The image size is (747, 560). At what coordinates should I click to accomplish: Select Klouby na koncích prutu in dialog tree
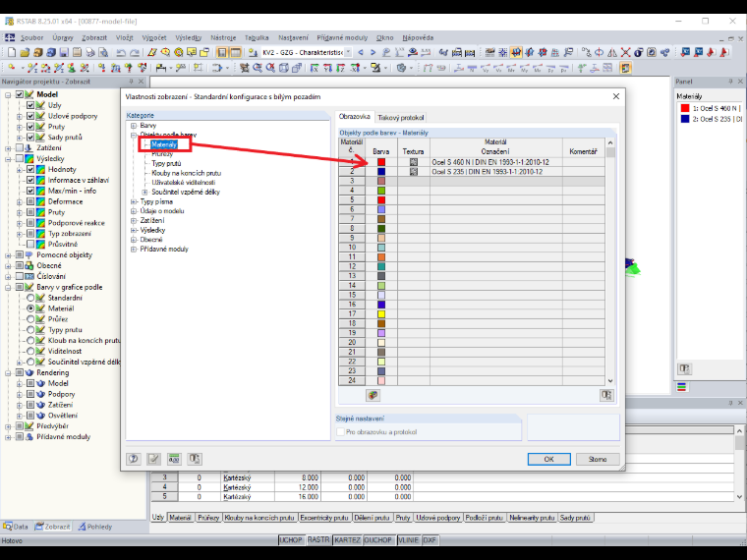(187, 173)
